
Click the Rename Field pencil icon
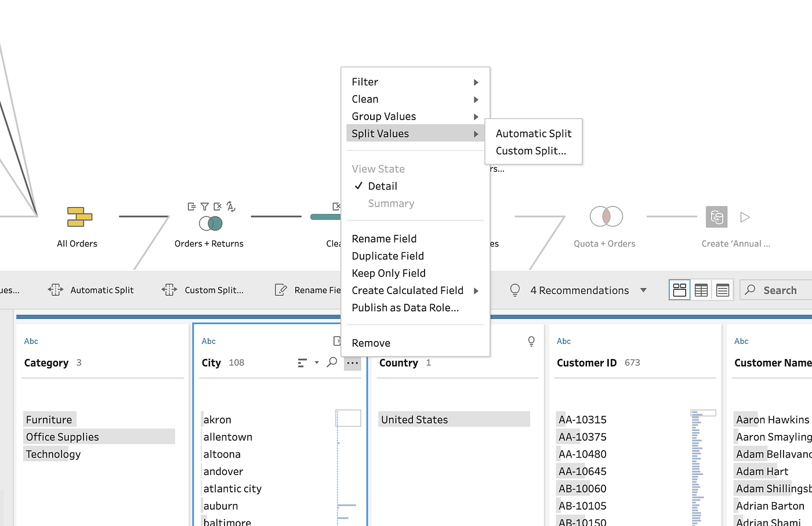281,289
